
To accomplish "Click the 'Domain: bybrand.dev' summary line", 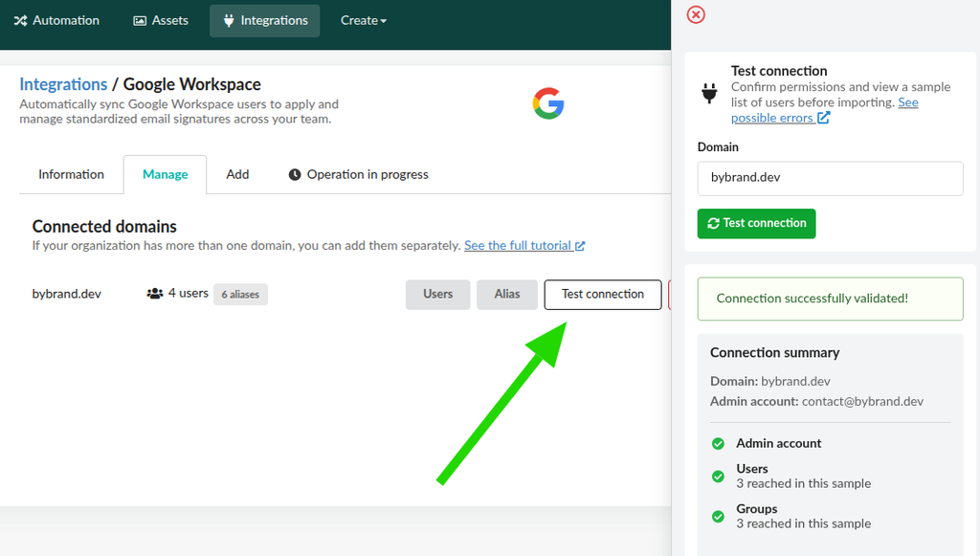I will coord(770,382).
